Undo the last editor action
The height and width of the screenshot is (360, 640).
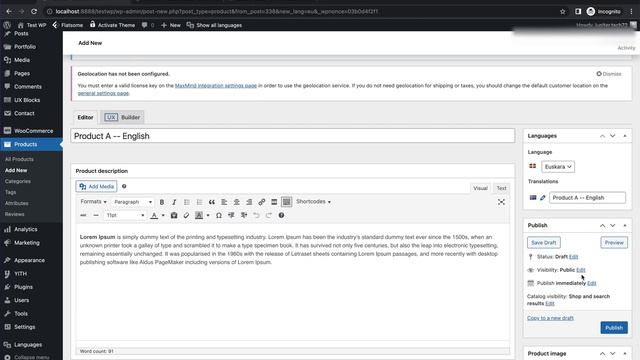tap(256, 215)
